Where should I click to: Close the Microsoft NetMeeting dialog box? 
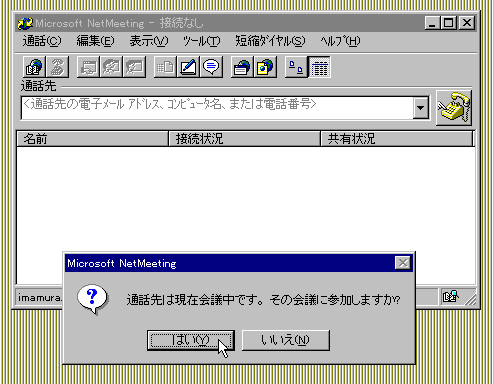pyautogui.click(x=403, y=263)
